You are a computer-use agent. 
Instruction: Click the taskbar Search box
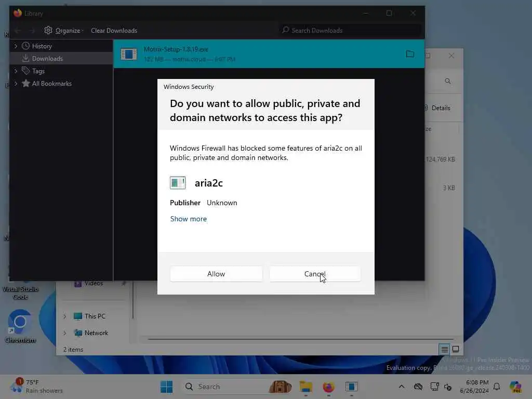coord(237,387)
